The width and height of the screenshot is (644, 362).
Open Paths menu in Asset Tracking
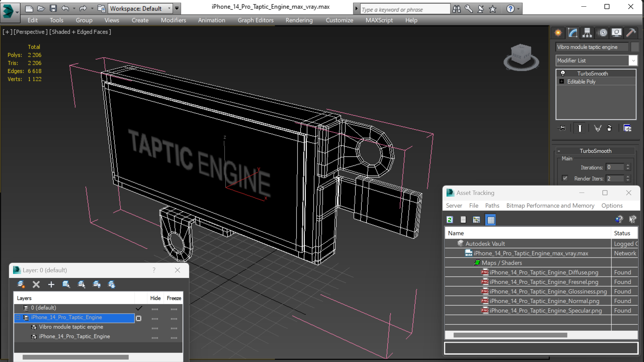[492, 206]
